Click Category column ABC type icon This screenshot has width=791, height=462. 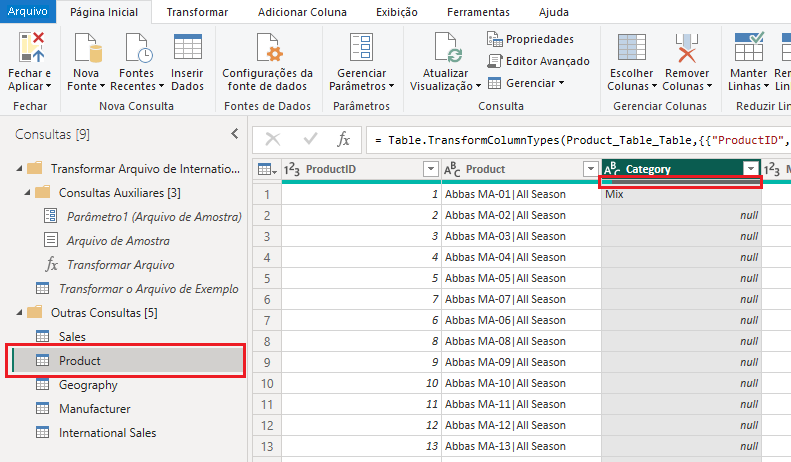pos(612,169)
